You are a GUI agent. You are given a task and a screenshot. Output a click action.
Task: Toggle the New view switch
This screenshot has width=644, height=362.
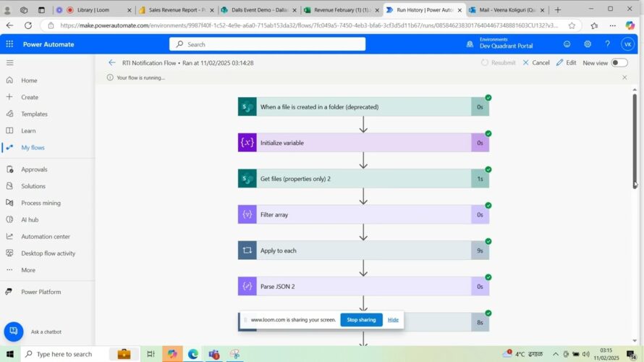click(x=619, y=63)
